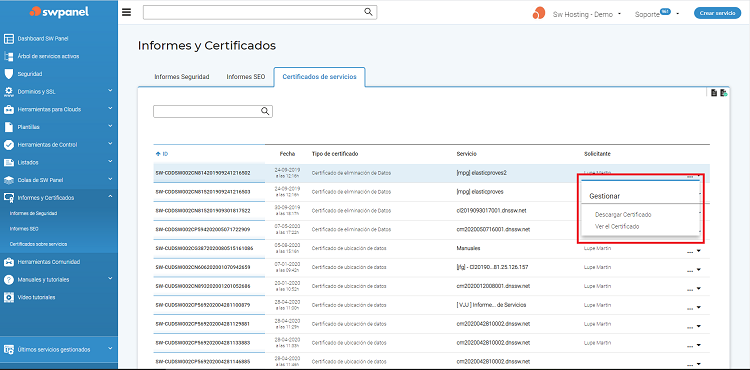Sort by ID column arrow

point(158,154)
